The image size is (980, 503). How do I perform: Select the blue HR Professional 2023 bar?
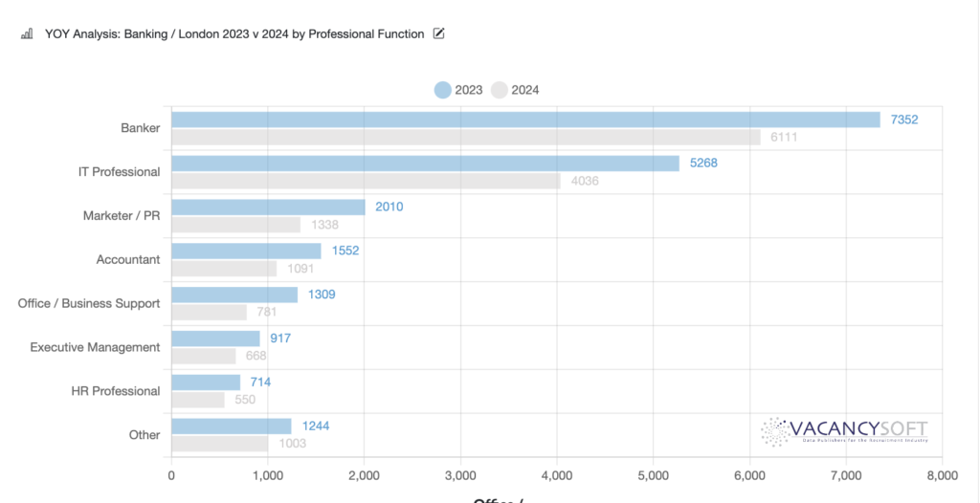pyautogui.click(x=205, y=383)
